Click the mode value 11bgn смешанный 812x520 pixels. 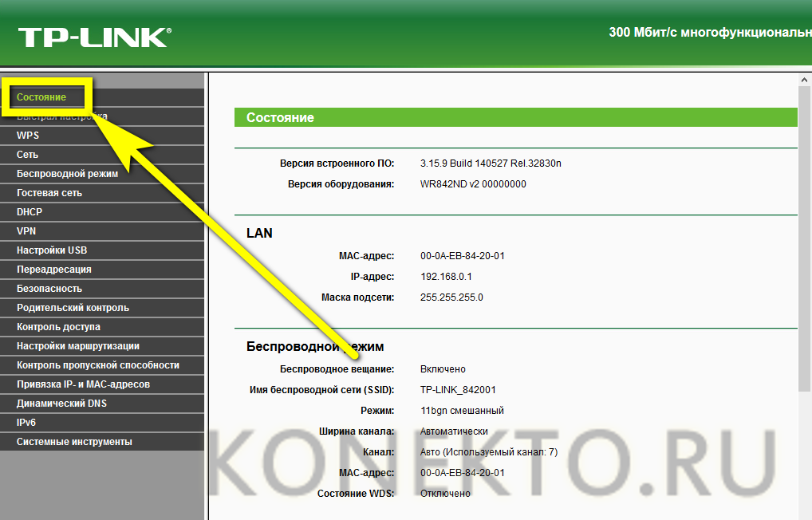point(462,410)
